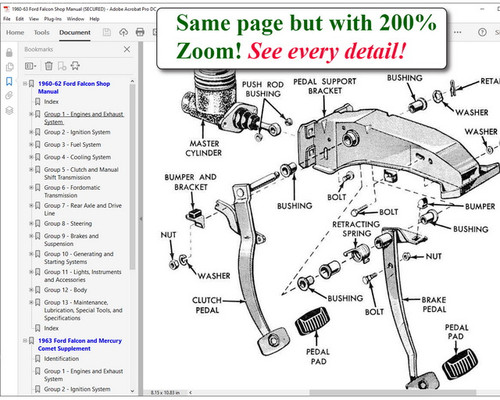500x400 pixels.
Task: Open the File menu
Action: click(x=7, y=19)
